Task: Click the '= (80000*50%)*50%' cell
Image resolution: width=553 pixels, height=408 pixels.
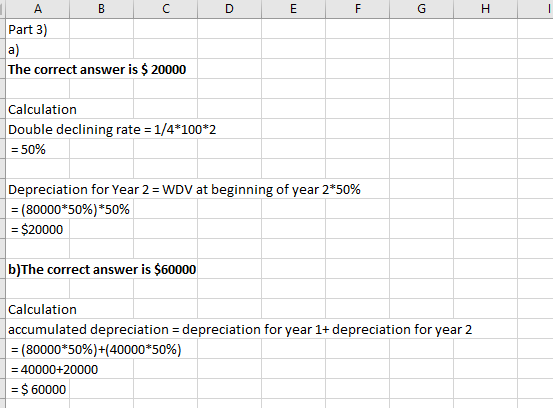Action: (x=70, y=209)
